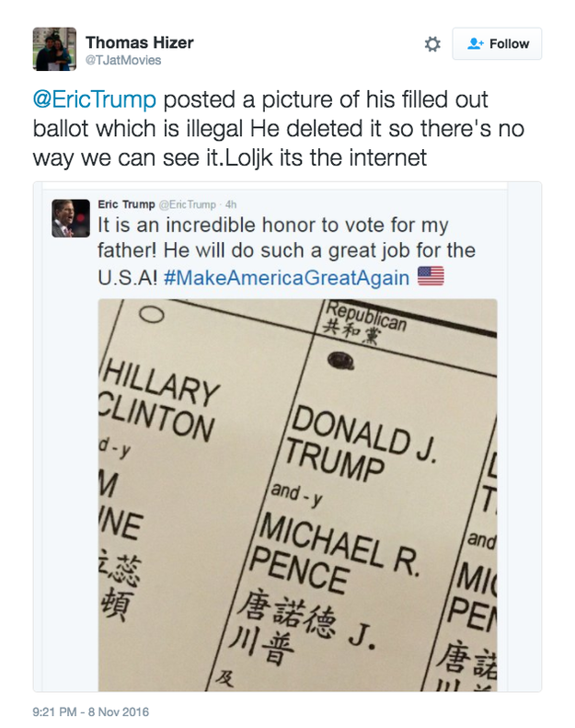Image resolution: width=575 pixels, height=728 pixels.
Task: Open the gear settings menu
Action: [x=431, y=44]
